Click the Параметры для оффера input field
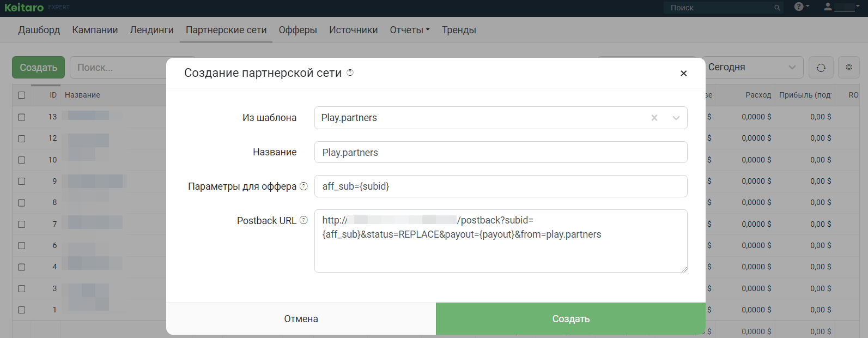Screen dimensions: 868x338 (501, 186)
